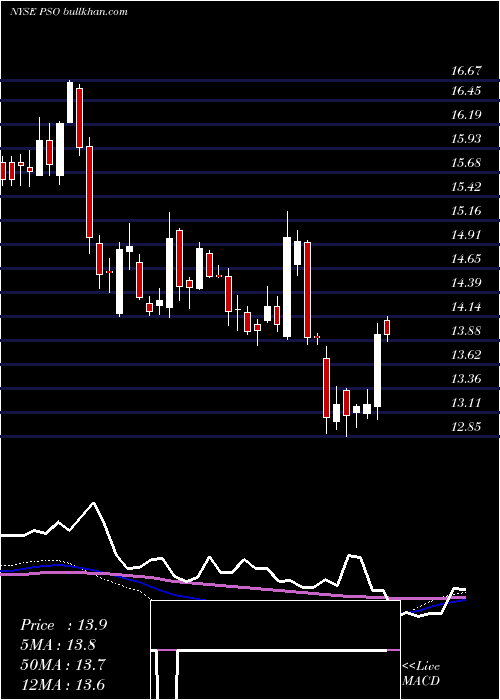Click the 15.93 price axis label

click(x=466, y=139)
